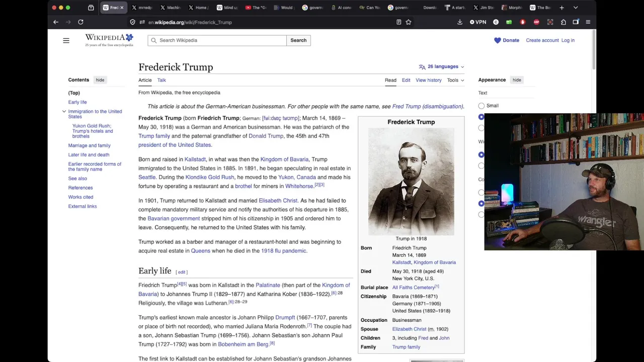Image resolution: width=644 pixels, height=362 pixels.
Task: Click the red microphone-style extension icon
Action: click(x=523, y=22)
